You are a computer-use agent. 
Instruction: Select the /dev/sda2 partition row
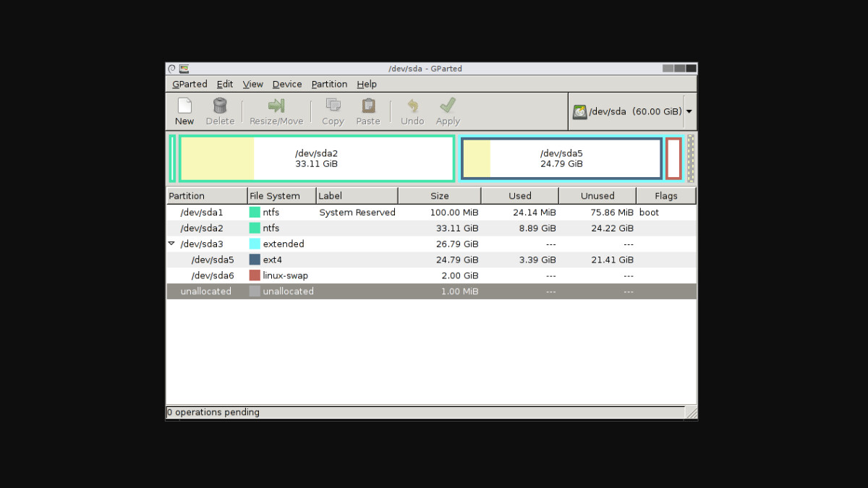coord(431,228)
